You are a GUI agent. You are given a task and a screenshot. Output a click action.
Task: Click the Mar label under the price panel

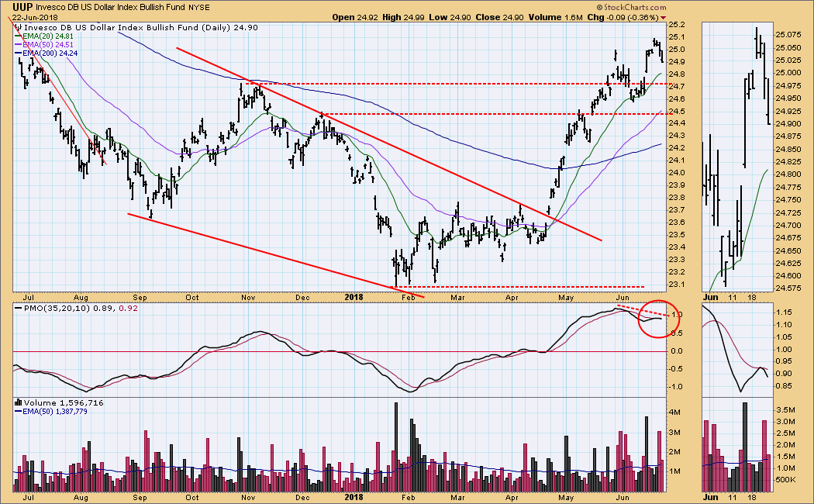[457, 298]
